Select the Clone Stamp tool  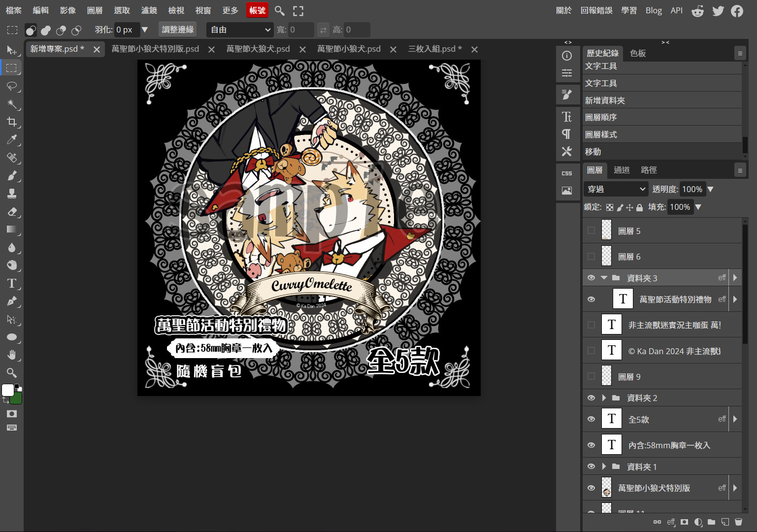12,194
